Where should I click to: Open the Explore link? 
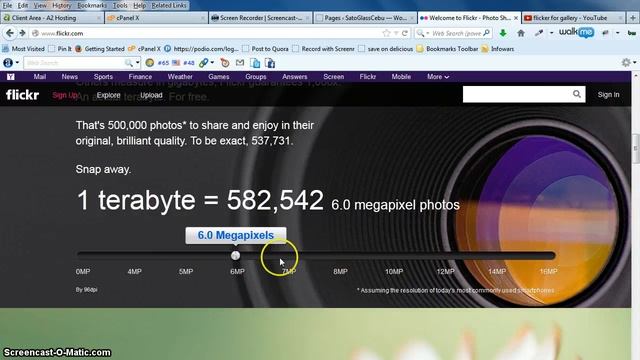tap(109, 95)
